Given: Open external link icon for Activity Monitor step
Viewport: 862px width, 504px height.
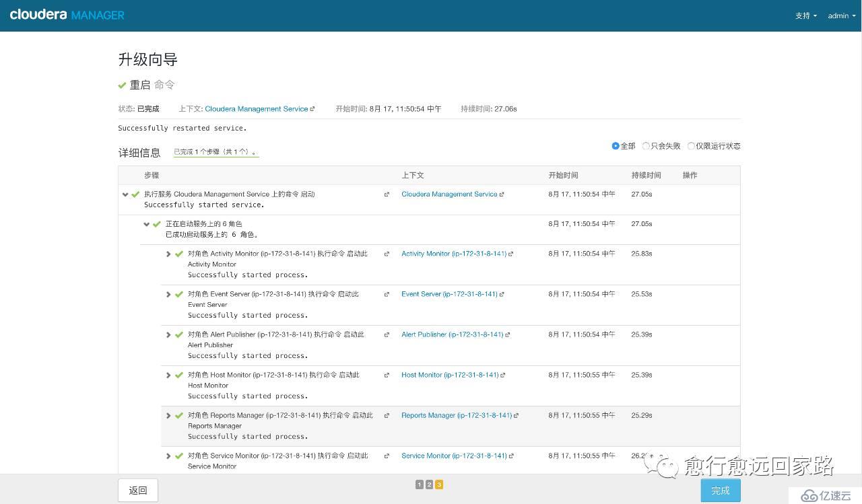Looking at the screenshot, I should pyautogui.click(x=387, y=254).
